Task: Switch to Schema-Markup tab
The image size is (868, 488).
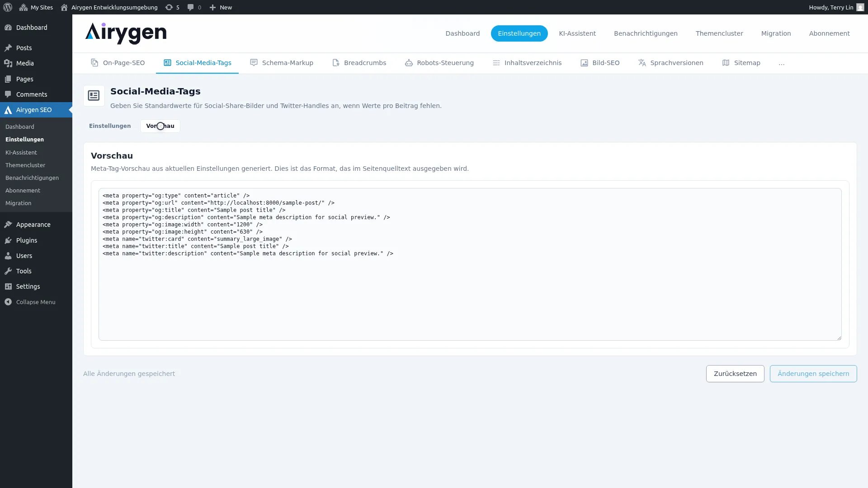Action: [282, 63]
